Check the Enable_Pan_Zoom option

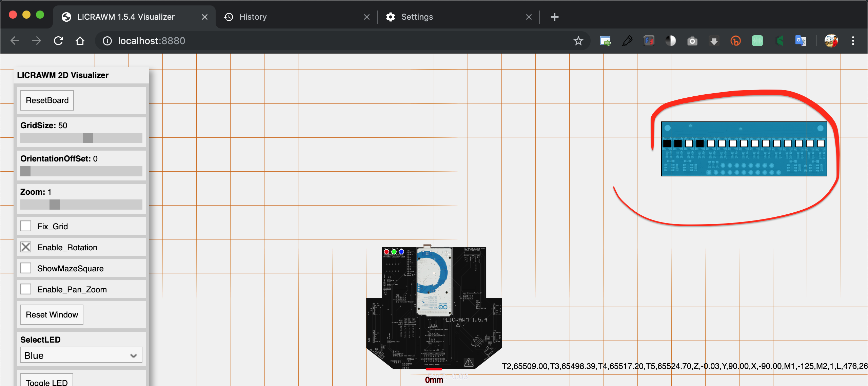(x=26, y=289)
